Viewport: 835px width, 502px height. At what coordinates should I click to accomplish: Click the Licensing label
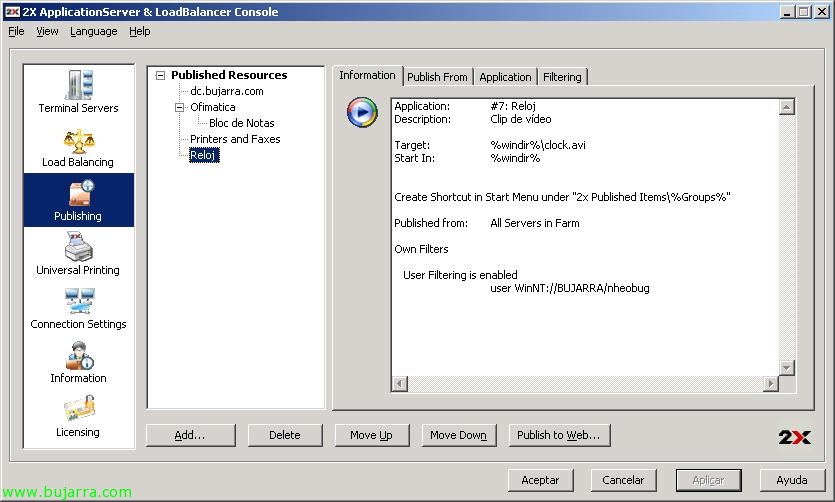pyautogui.click(x=78, y=432)
